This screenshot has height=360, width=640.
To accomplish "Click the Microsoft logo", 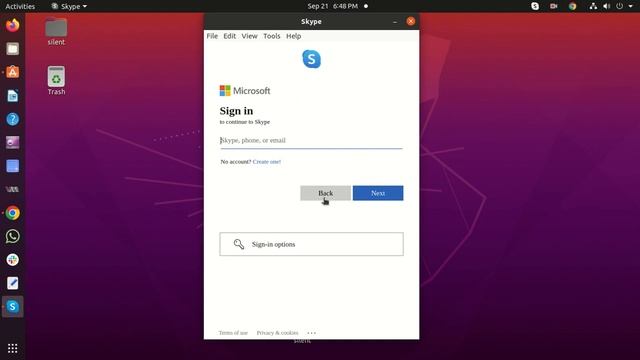I will [x=245, y=91].
